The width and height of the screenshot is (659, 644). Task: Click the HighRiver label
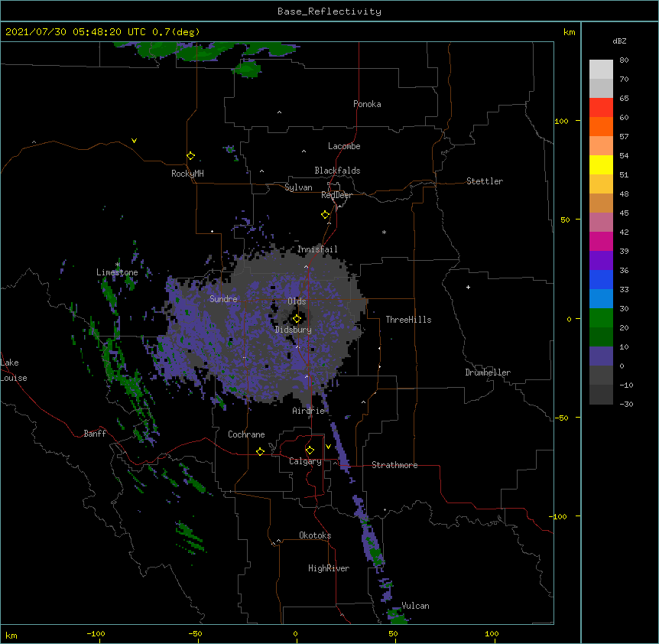click(329, 568)
